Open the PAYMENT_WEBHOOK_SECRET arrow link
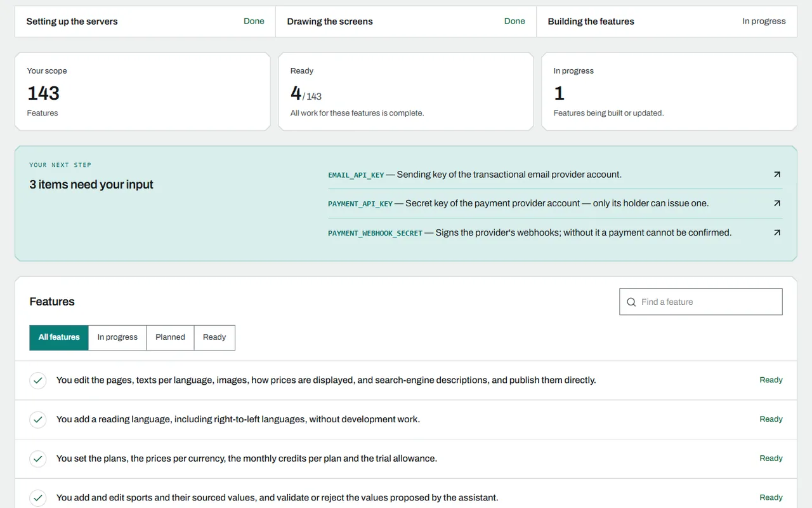812x508 pixels. (777, 232)
